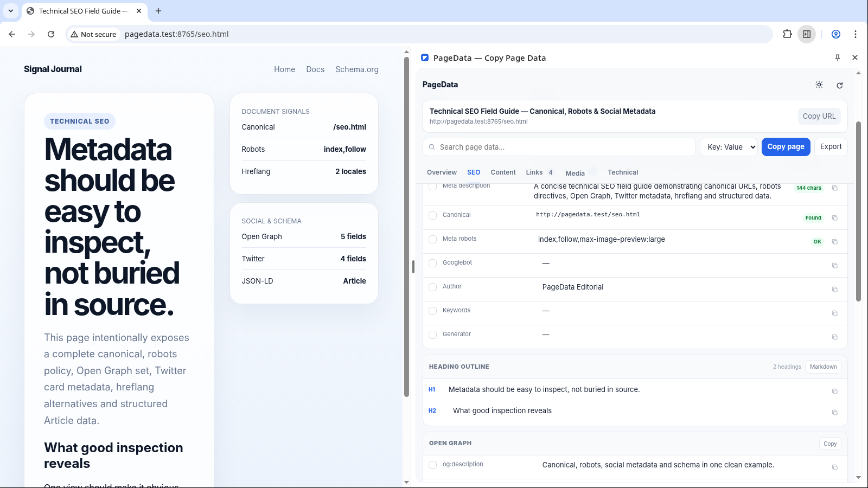The height and width of the screenshot is (488, 868).
Task: Switch to the SEO tab
Action: click(x=474, y=172)
